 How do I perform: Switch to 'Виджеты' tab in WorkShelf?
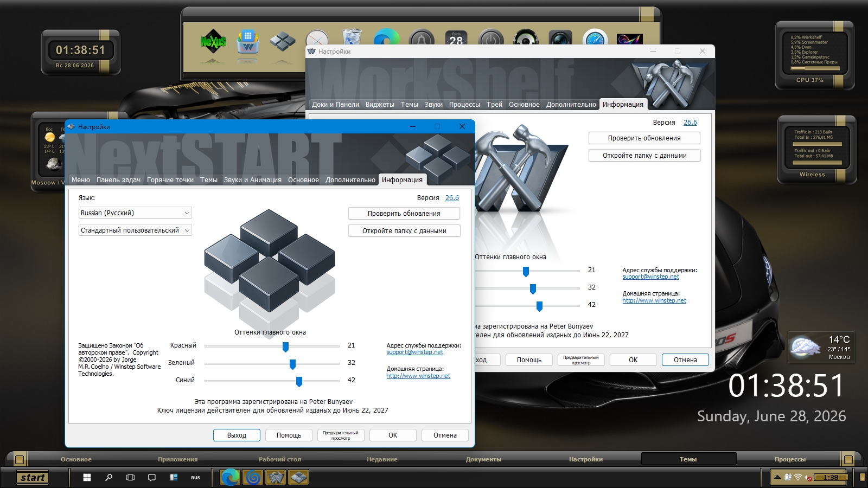pyautogui.click(x=380, y=105)
